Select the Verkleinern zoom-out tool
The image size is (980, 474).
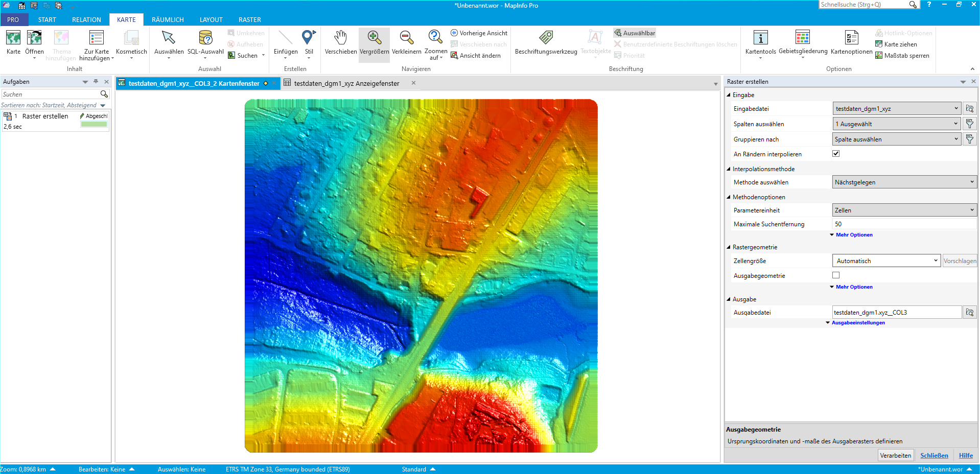click(407, 42)
